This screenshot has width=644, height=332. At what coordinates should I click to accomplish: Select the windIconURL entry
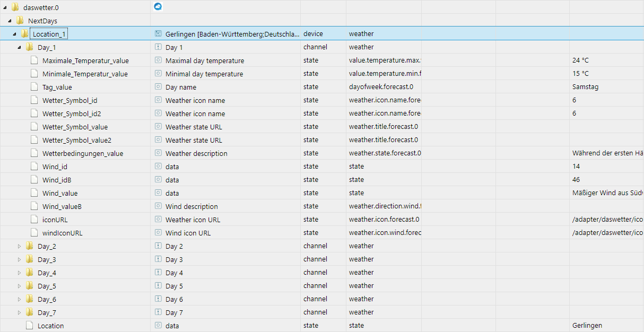tap(62, 233)
